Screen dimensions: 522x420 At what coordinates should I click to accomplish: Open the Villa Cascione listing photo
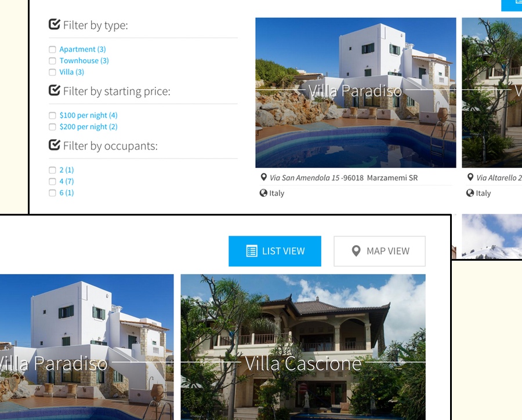(303, 347)
